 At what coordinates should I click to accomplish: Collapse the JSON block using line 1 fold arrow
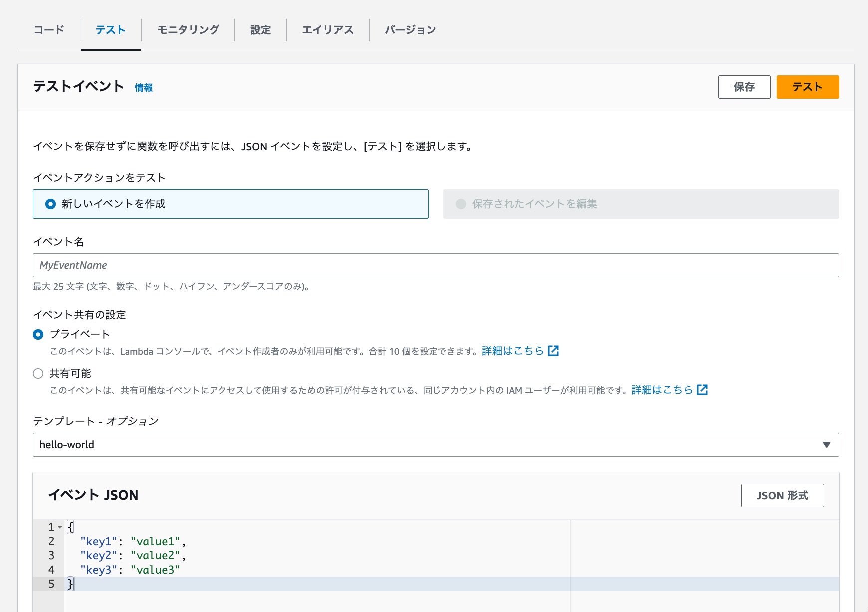(x=59, y=527)
